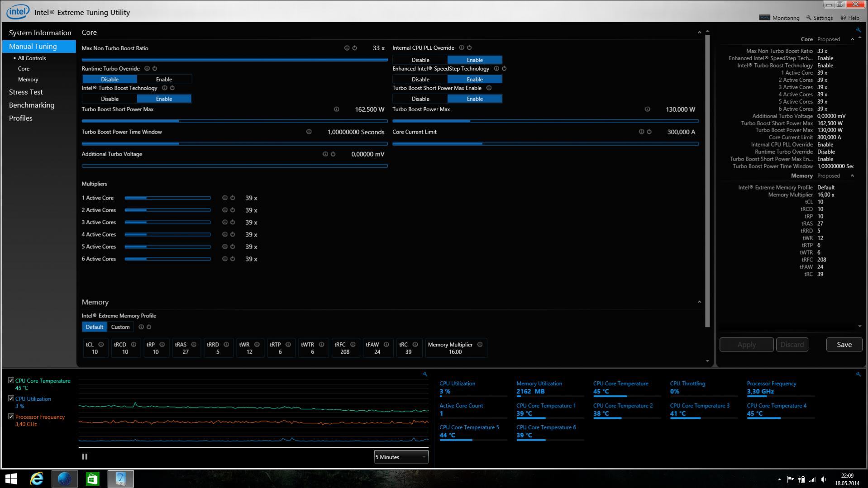Screen dimensions: 868x488
Task: Disable Turbo Boost Short Power Max Enable
Action: [420, 99]
